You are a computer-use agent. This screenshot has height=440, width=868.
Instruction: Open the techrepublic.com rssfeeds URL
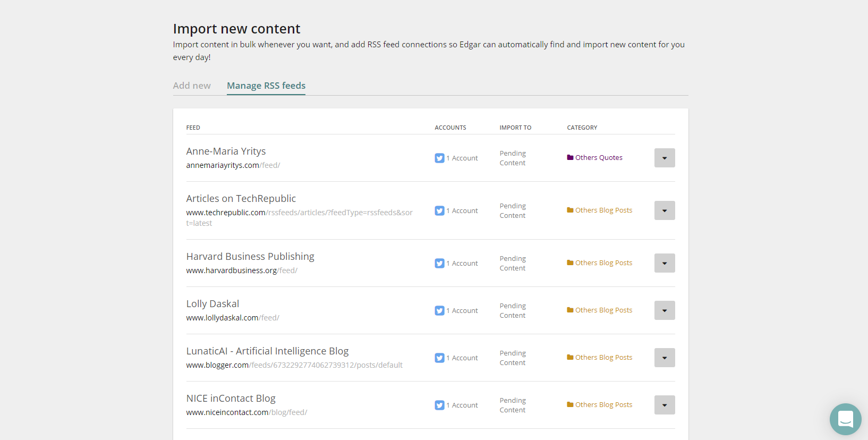click(x=300, y=218)
